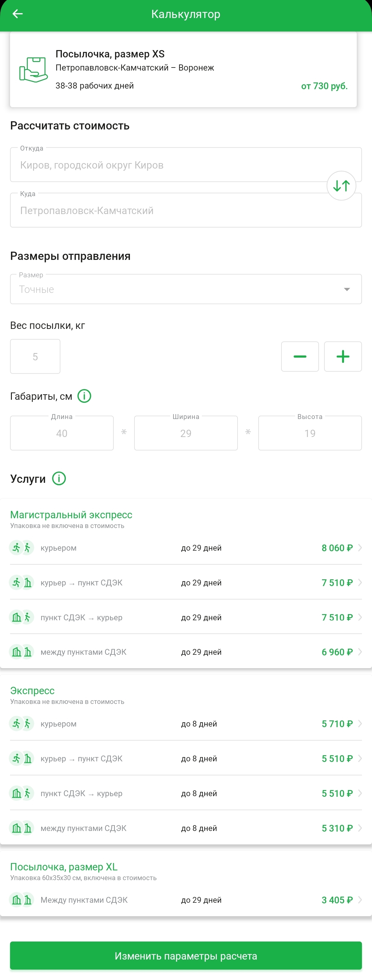This screenshot has height=980, width=372.
Task: Choose Магистральный экспресс between СДЭК points, 6 960 ₽
Action: pos(186,652)
